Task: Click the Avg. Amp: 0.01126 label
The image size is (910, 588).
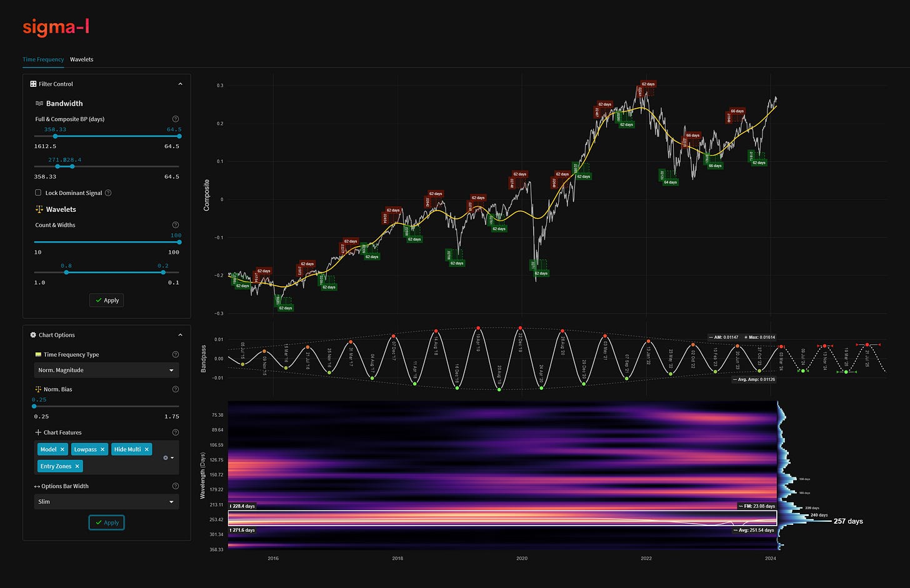Action: (x=754, y=379)
